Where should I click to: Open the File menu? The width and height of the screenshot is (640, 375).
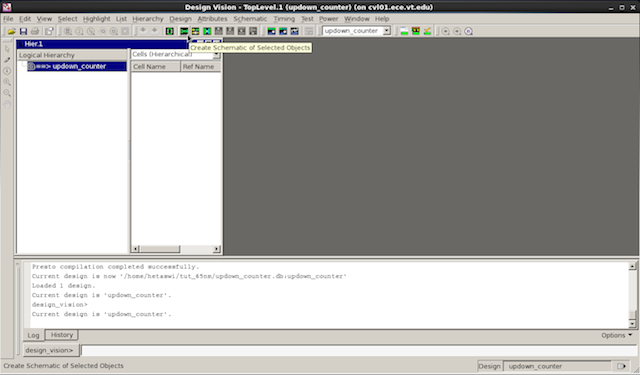click(8, 19)
